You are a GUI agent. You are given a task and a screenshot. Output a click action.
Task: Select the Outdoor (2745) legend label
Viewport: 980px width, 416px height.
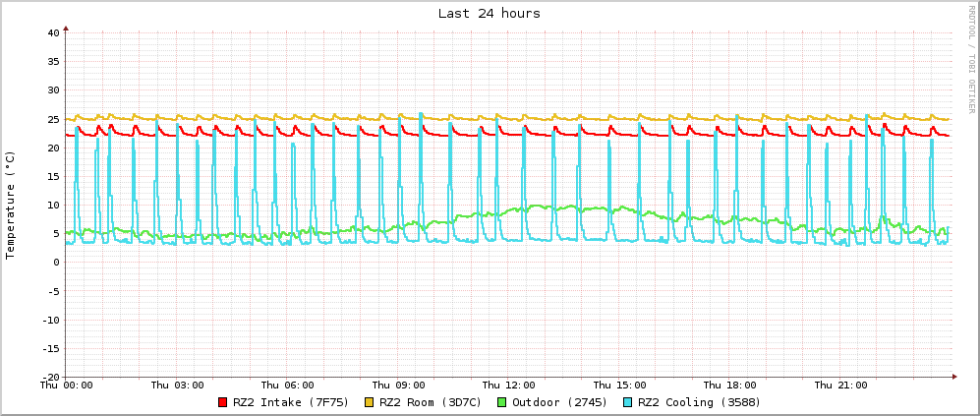[x=559, y=402]
